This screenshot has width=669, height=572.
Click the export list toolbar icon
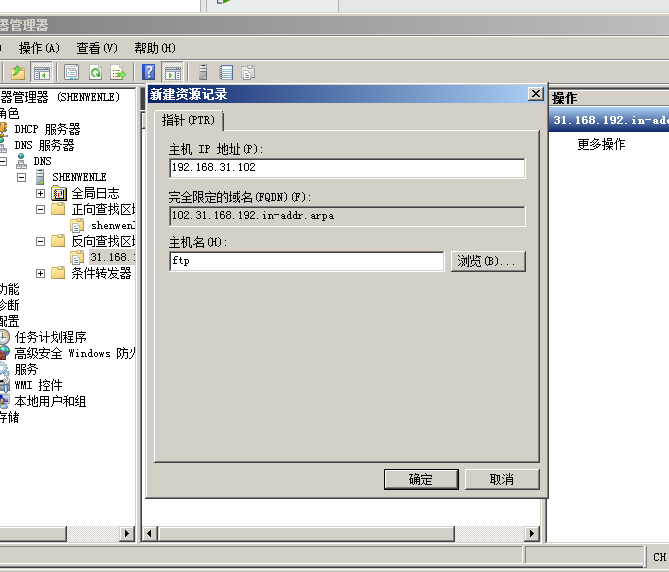pyautogui.click(x=118, y=72)
